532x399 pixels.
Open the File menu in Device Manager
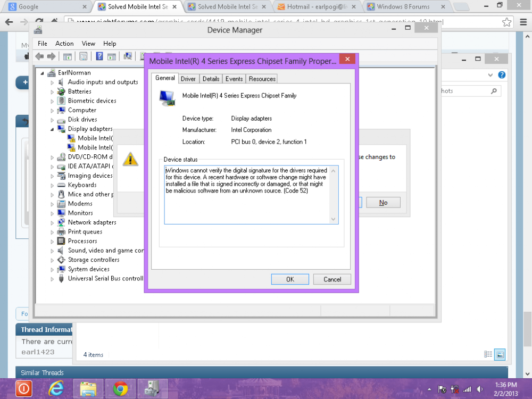43,44
